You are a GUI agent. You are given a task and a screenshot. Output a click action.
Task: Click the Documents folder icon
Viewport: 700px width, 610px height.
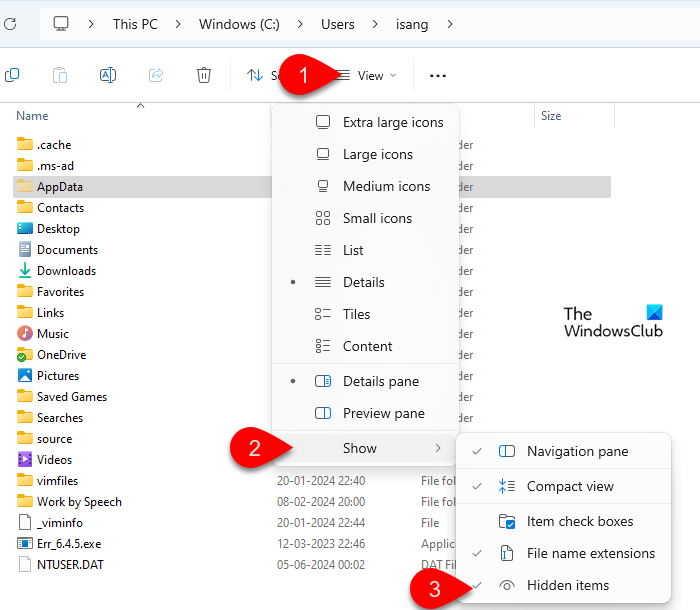(25, 249)
